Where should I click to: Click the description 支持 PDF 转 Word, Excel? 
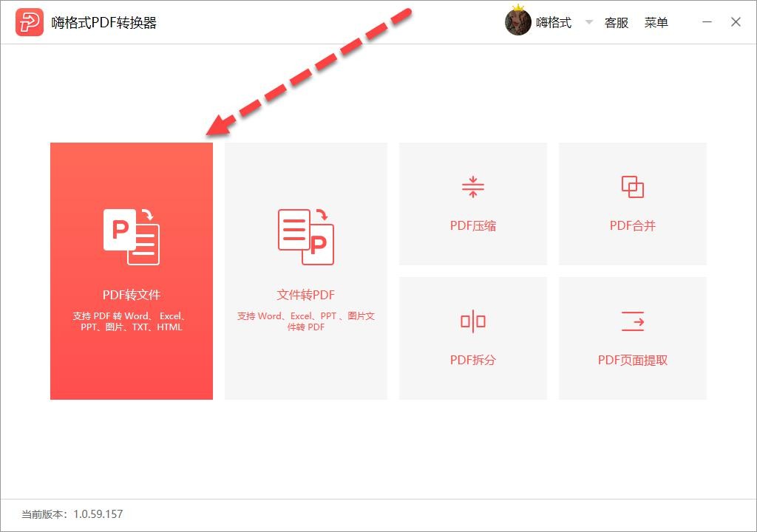pos(130,321)
